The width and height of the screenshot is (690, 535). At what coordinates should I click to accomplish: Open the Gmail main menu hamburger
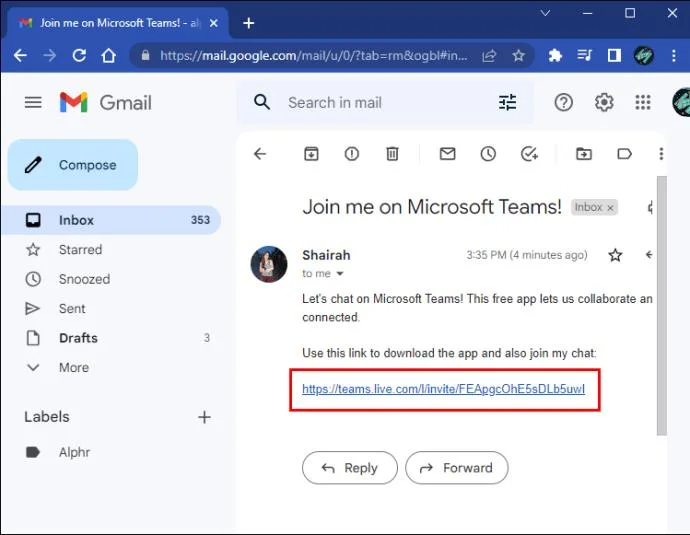coord(33,103)
